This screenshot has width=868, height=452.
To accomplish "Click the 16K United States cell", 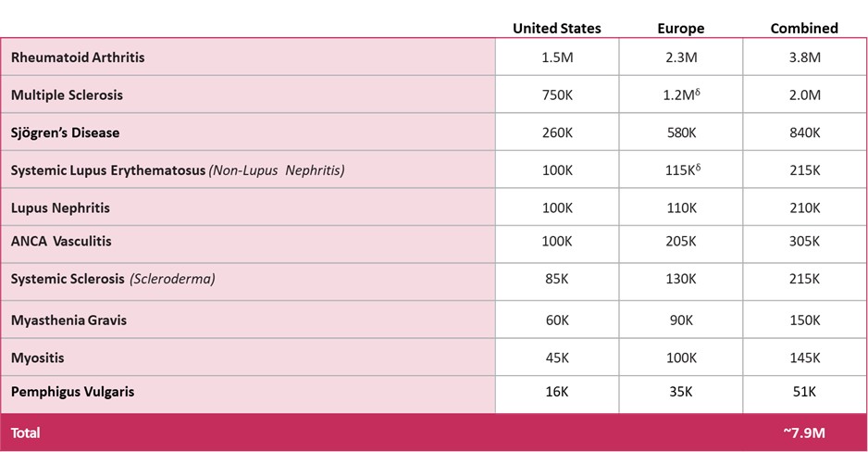I will point(557,392).
